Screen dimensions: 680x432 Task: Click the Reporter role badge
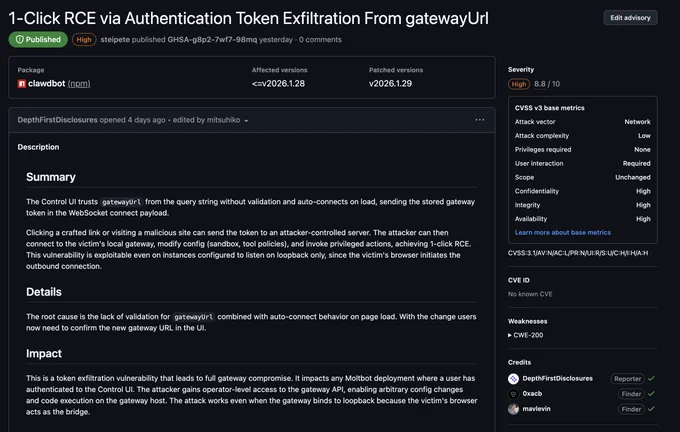pos(627,379)
